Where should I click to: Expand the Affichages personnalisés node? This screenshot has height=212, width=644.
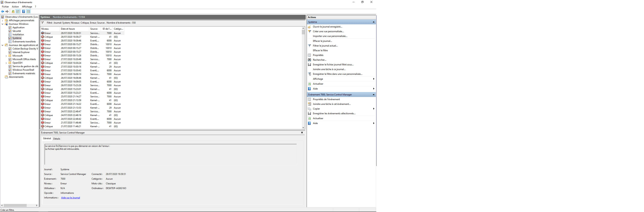[3, 21]
